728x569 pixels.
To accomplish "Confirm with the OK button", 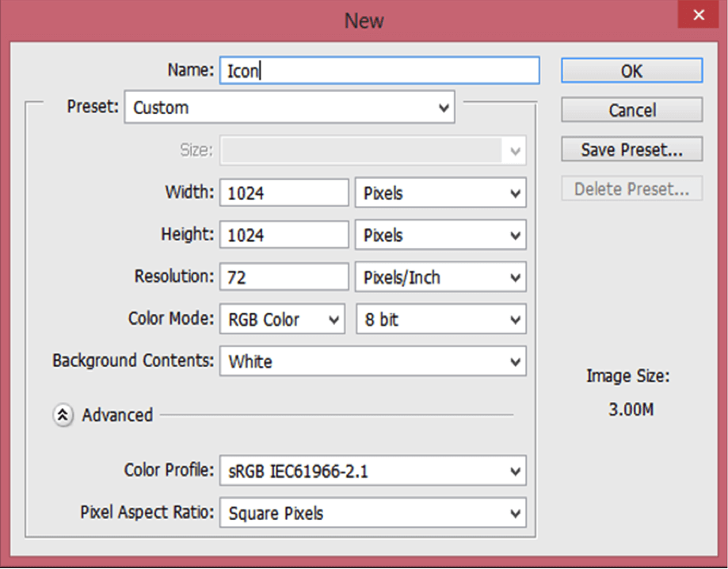I will point(631,71).
